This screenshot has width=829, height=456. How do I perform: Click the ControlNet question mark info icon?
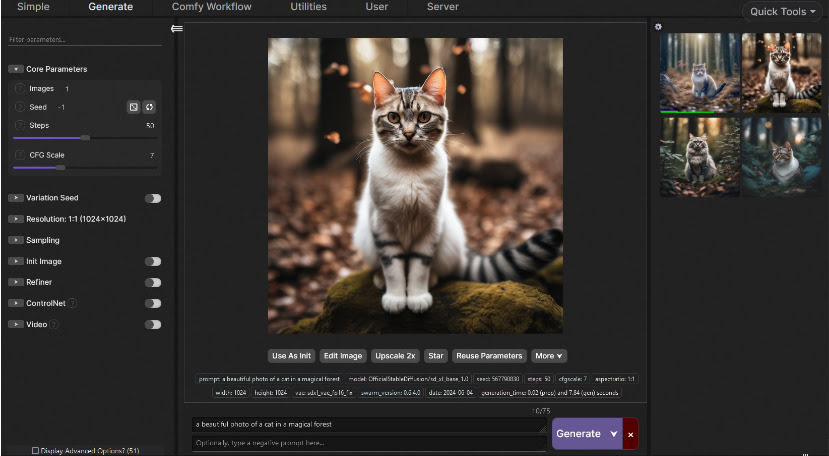point(73,303)
